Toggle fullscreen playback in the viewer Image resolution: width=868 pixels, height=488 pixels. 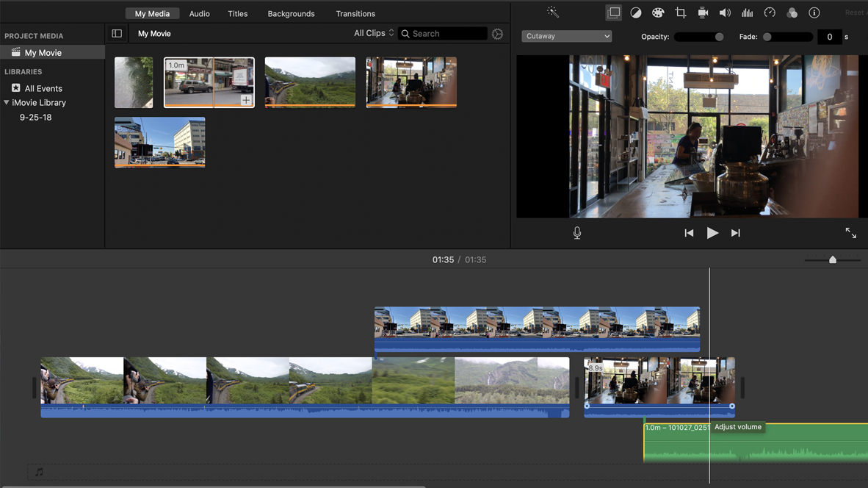tap(850, 233)
